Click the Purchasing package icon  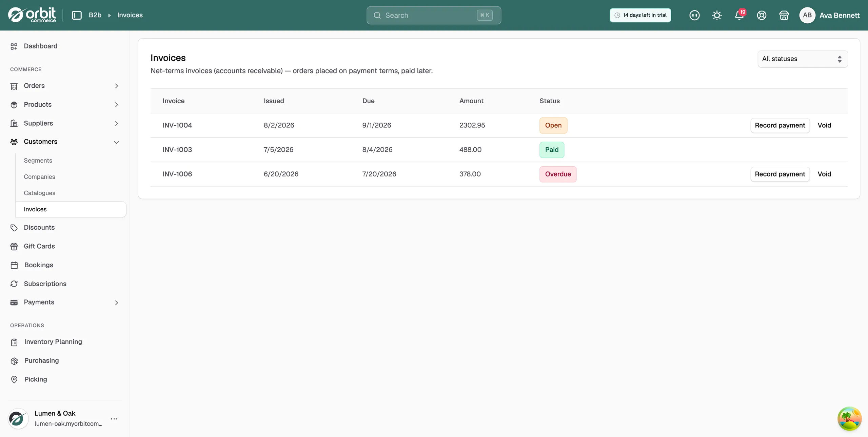[x=14, y=361]
